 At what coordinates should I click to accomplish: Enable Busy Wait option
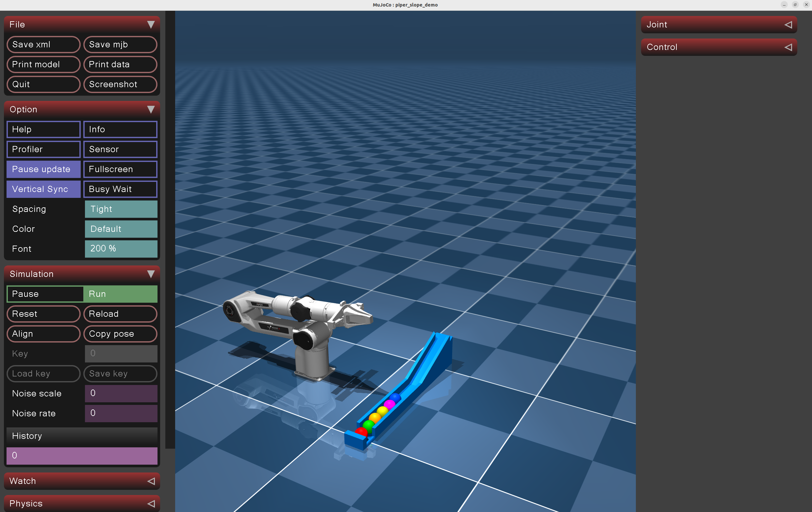[x=120, y=189]
